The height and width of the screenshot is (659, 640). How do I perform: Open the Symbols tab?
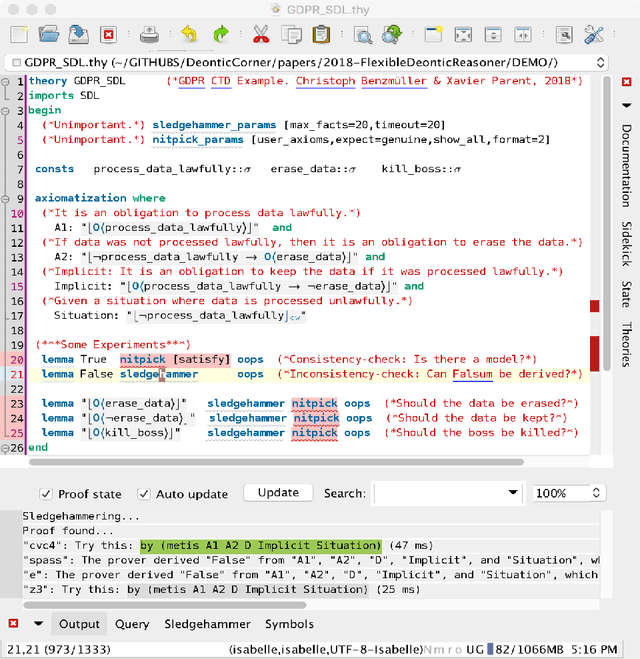point(289,624)
